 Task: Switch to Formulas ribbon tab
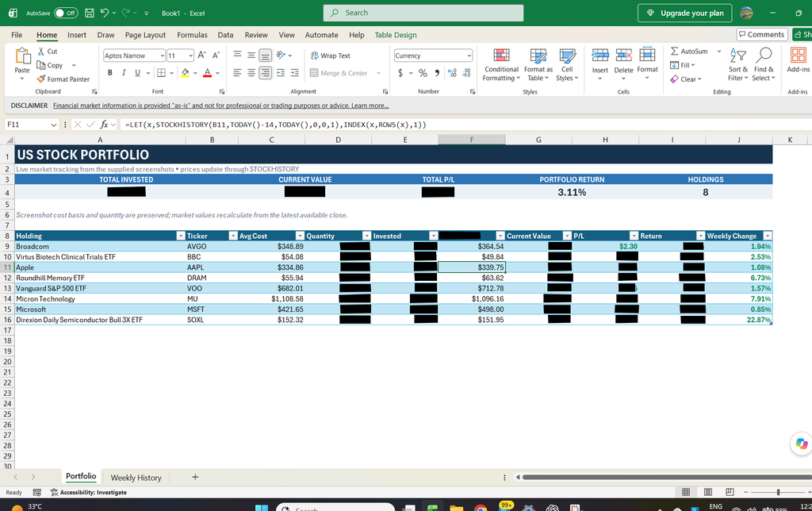click(192, 35)
